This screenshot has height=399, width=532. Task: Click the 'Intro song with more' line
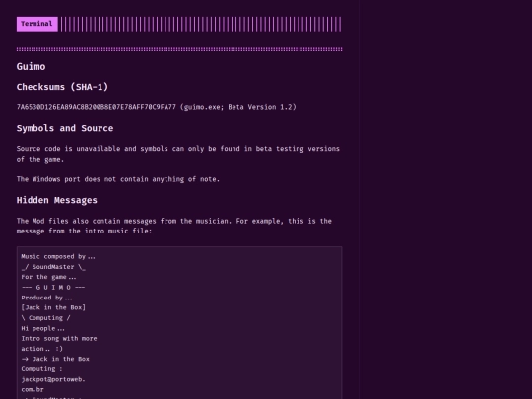59,339
